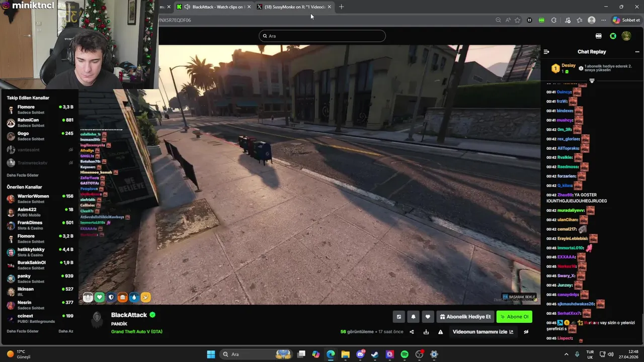Viewport: 644px width, 362px height.
Task: Click Grand Theft Auto V (GTA) category link
Action: tap(136, 331)
